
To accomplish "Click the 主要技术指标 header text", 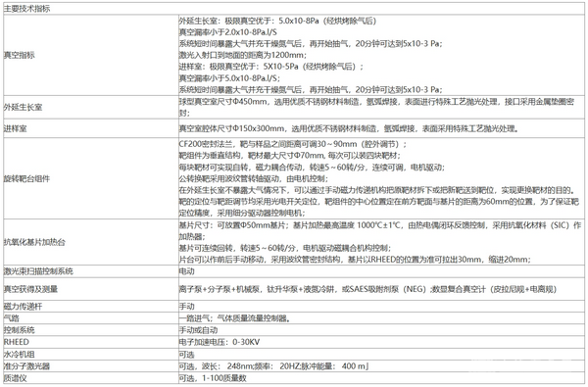I will click(26, 9).
